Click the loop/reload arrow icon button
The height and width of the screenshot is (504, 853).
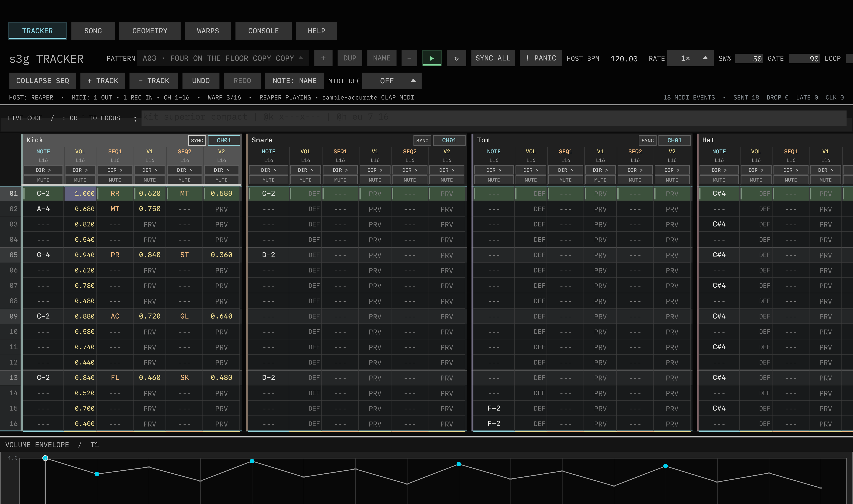pyautogui.click(x=456, y=58)
